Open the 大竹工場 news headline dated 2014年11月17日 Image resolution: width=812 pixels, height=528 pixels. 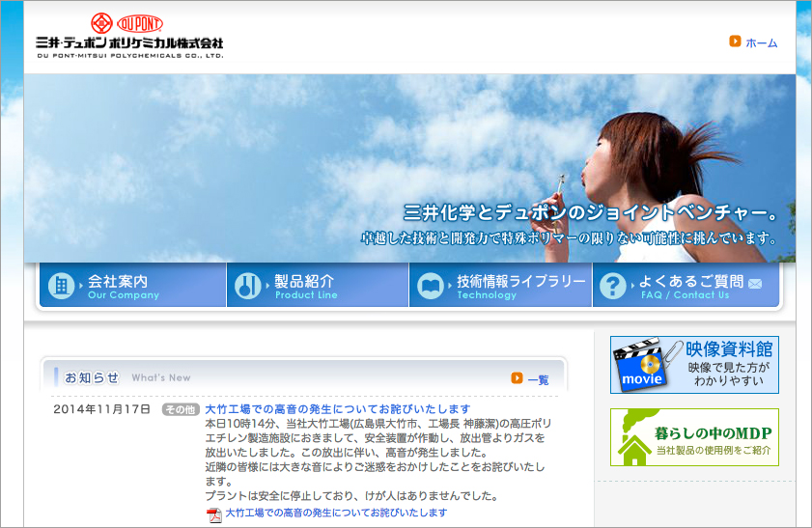pos(337,409)
